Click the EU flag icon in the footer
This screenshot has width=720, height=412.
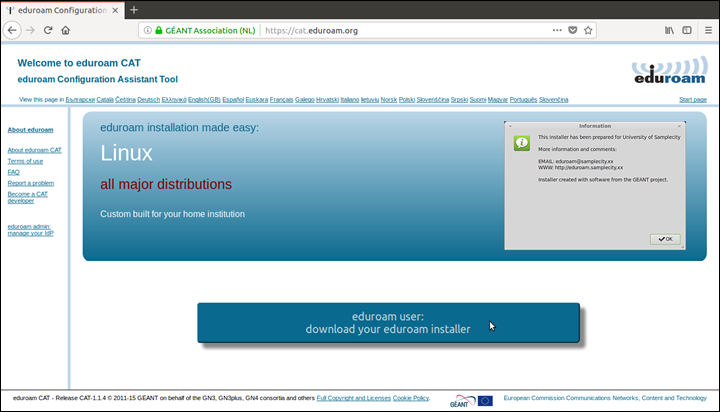click(485, 401)
